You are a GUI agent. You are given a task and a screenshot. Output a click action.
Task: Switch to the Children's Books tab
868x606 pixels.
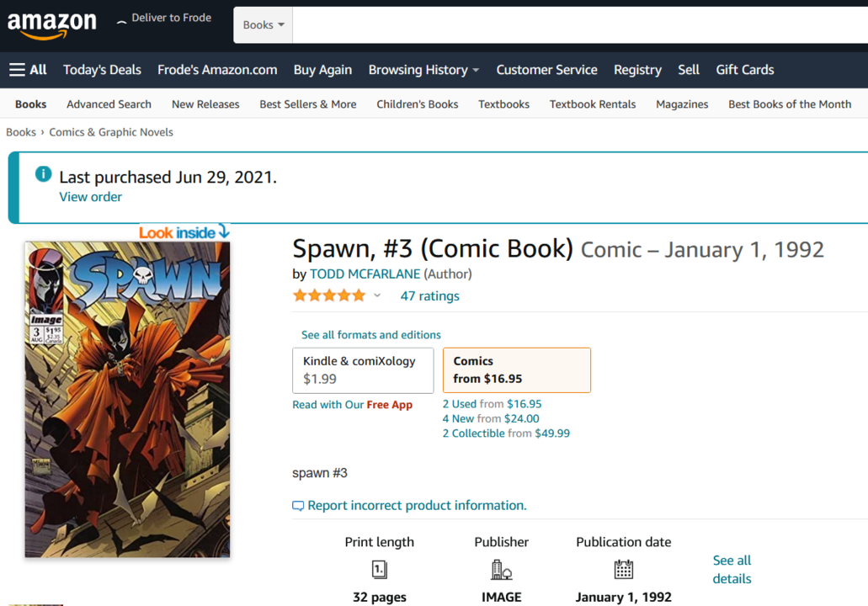click(x=417, y=104)
